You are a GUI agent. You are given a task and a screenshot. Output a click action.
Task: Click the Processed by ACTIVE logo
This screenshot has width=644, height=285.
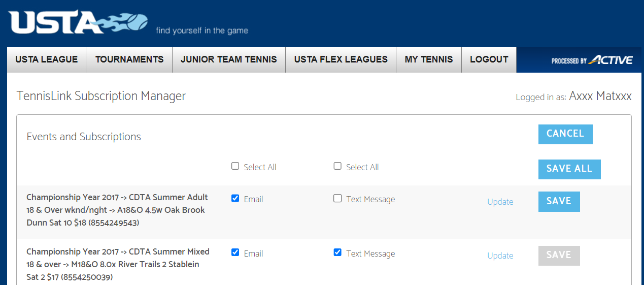(x=592, y=60)
